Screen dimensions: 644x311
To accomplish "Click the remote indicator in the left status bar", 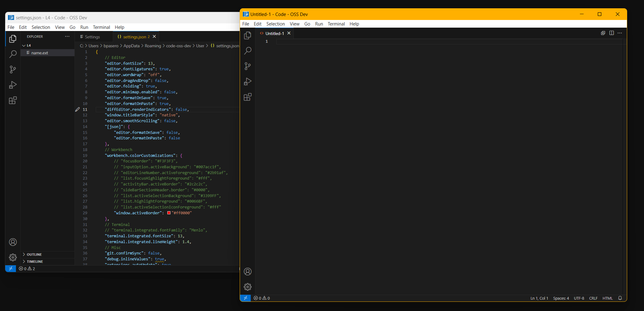I will coord(10,268).
